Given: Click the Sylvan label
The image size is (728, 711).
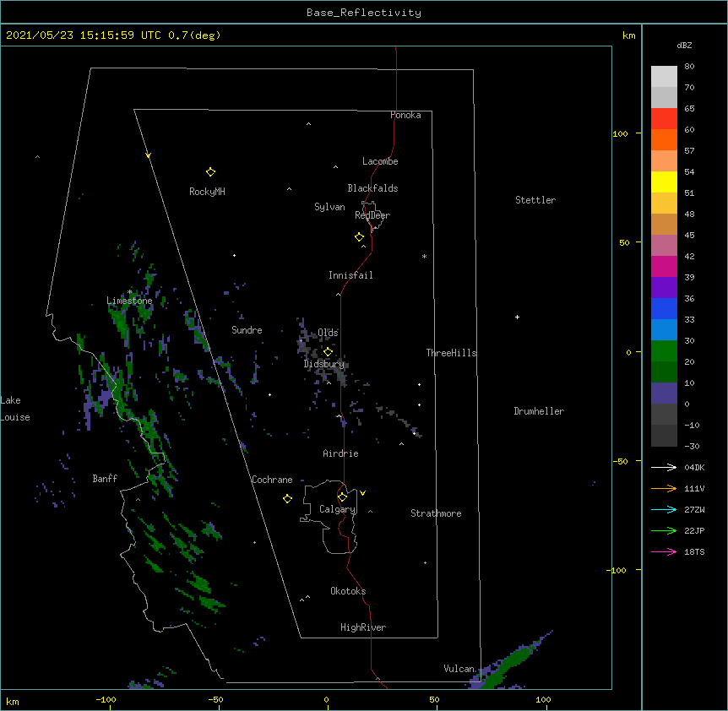Looking at the screenshot, I should (x=329, y=207).
